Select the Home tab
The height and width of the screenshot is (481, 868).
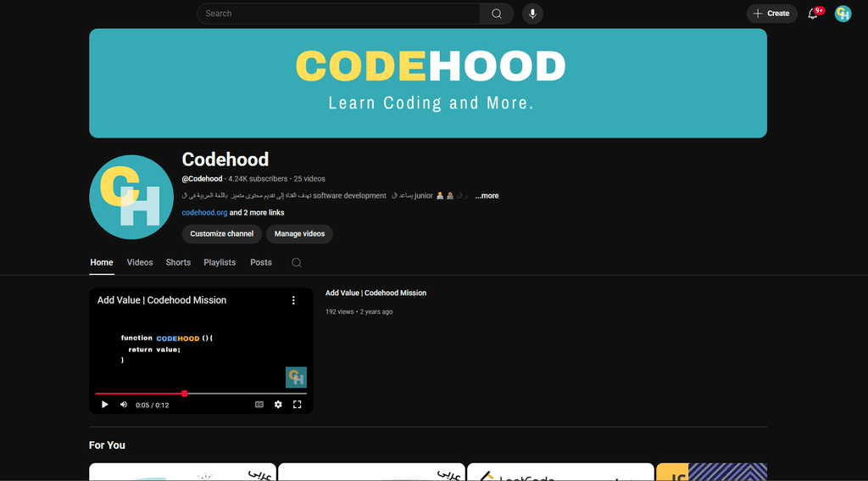(102, 263)
